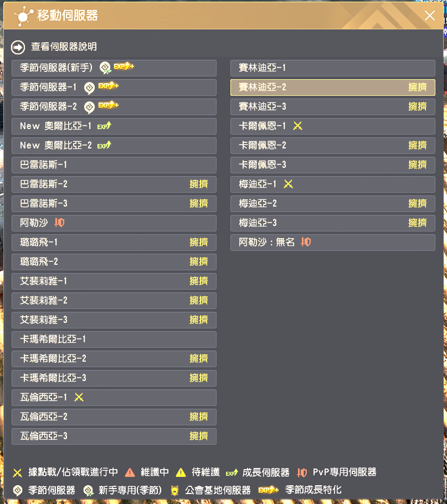Click the node war icon on 瓦倫西亞-1
Screen dimensions: 447x504
coord(79,397)
